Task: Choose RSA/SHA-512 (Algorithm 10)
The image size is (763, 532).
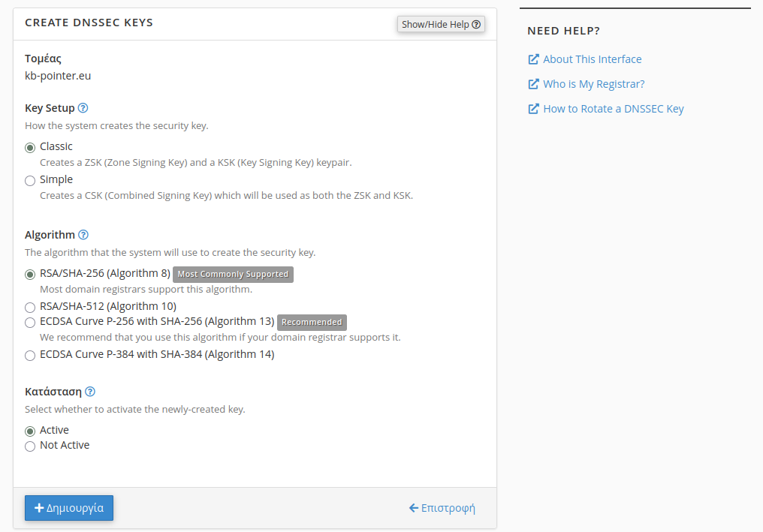Action: (x=30, y=307)
